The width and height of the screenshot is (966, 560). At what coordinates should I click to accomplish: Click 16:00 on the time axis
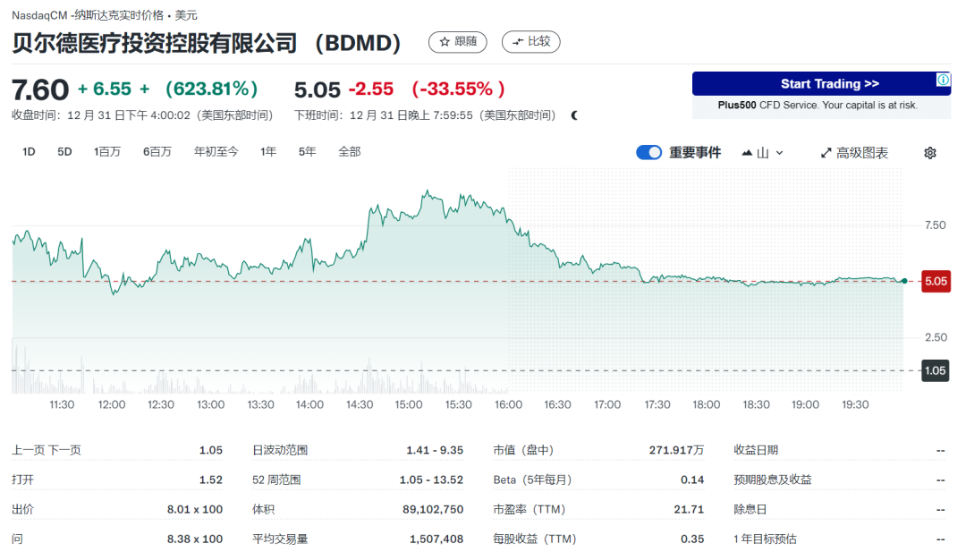[x=508, y=404]
